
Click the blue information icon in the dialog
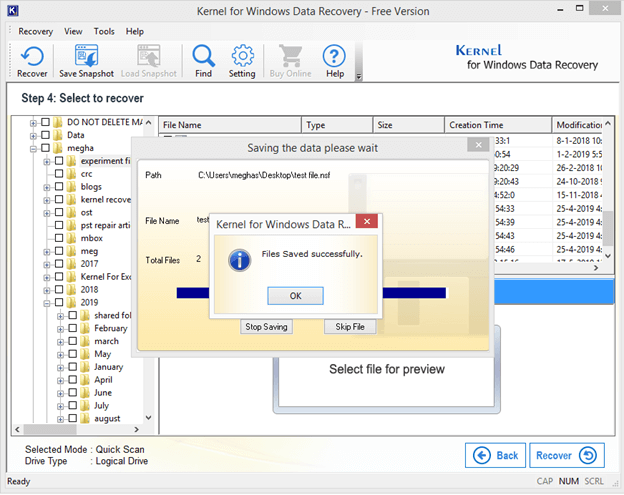click(239, 260)
